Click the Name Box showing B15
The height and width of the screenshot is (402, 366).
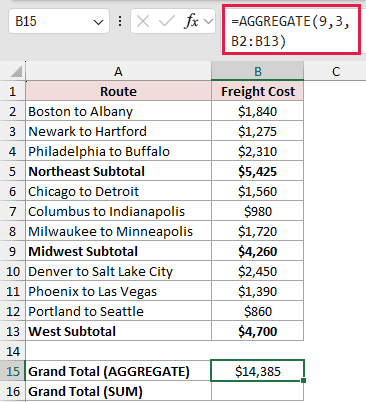[59, 21]
